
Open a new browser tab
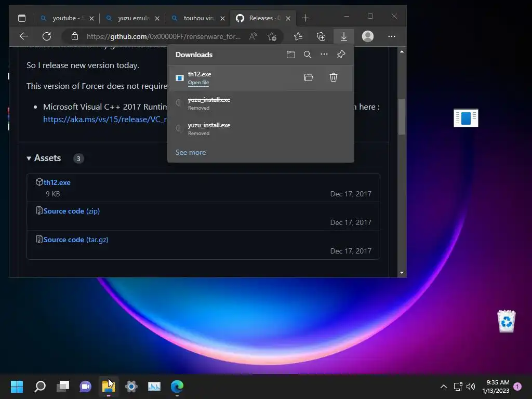(305, 18)
